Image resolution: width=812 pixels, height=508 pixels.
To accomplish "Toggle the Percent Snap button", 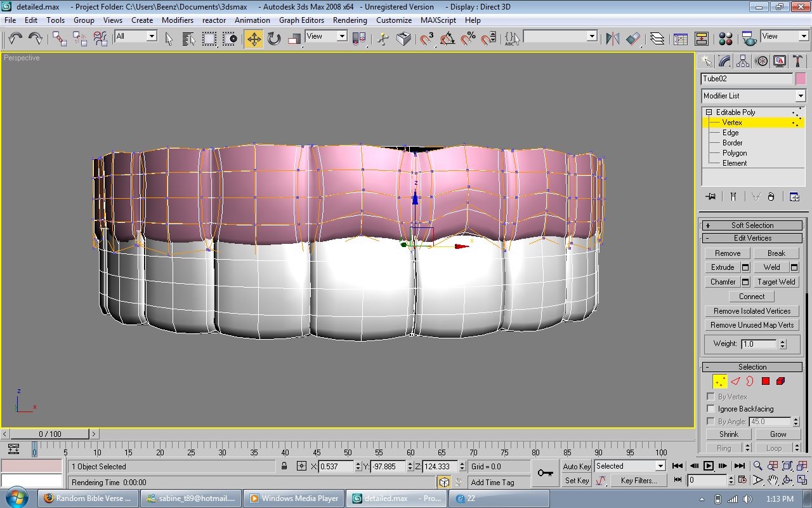I will pos(468,39).
